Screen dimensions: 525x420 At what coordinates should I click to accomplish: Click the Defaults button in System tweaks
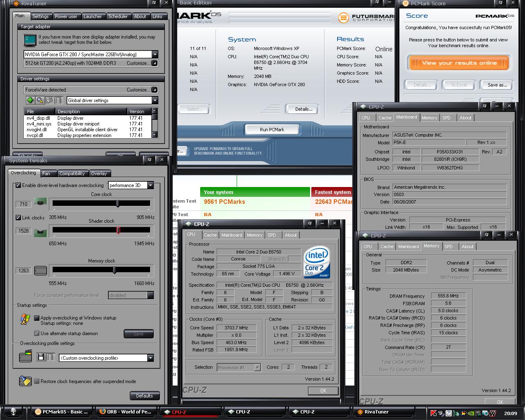(x=144, y=396)
